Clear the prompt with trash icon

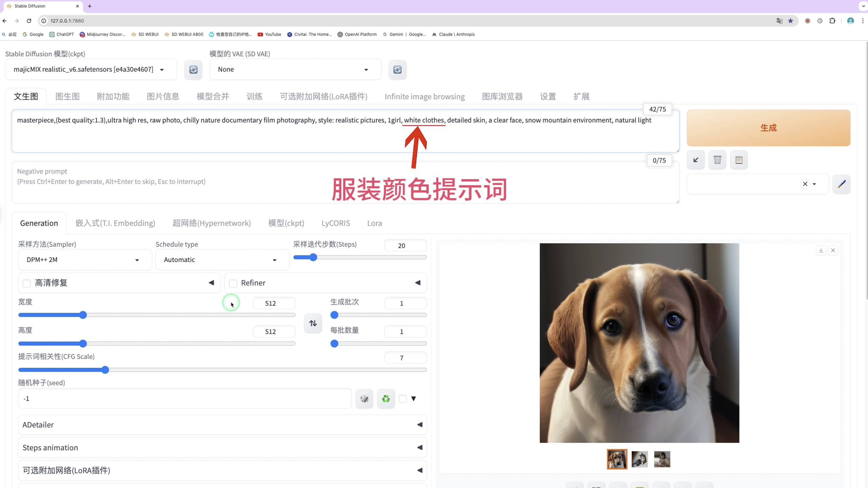(x=717, y=160)
